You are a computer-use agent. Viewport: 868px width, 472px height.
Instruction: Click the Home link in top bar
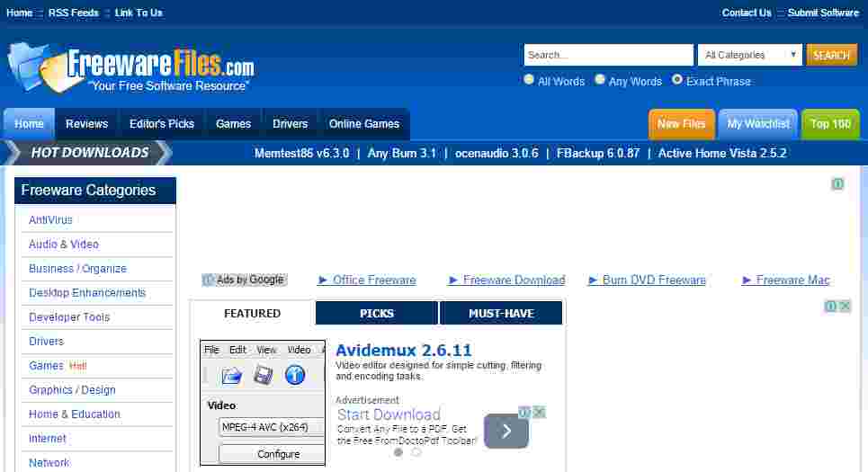tap(20, 13)
